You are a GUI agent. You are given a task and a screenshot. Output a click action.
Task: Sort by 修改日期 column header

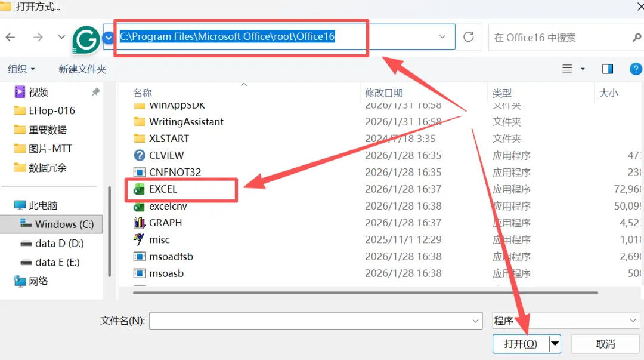coord(383,93)
